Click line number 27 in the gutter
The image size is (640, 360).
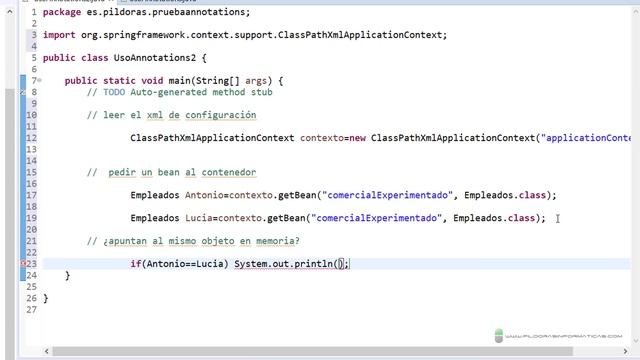tap(32, 309)
